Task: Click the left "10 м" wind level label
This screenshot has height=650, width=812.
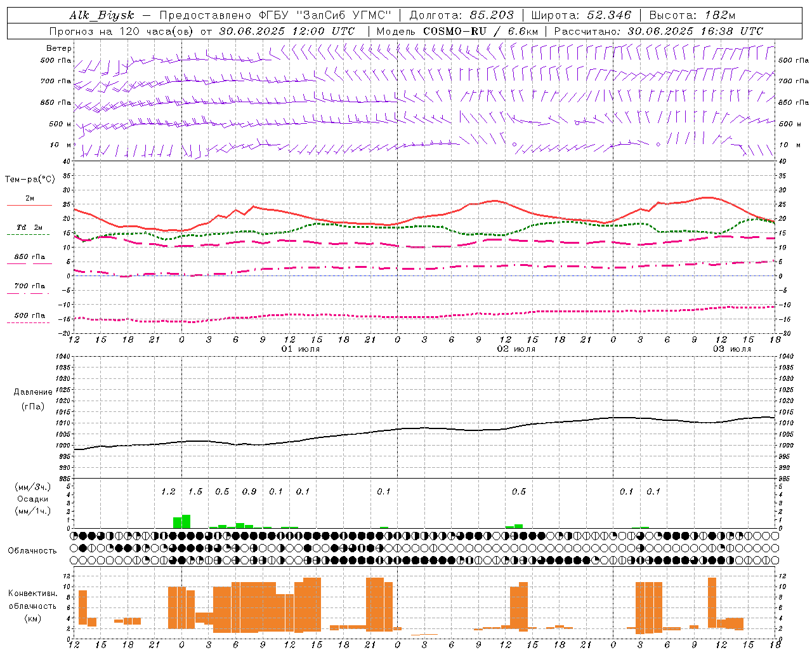Action: pos(62,145)
